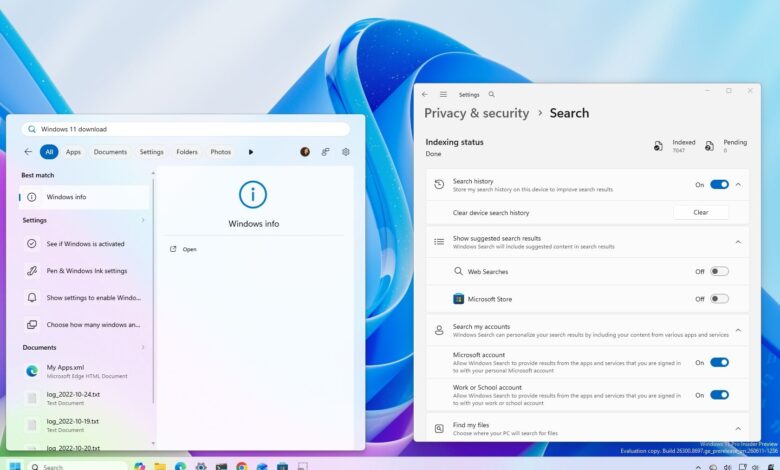Collapse the Search history section chevron
Image resolution: width=780 pixels, height=470 pixels.
pos(738,185)
